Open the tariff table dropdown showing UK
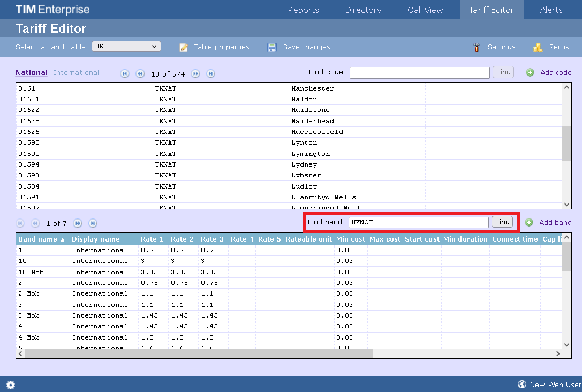 point(126,47)
